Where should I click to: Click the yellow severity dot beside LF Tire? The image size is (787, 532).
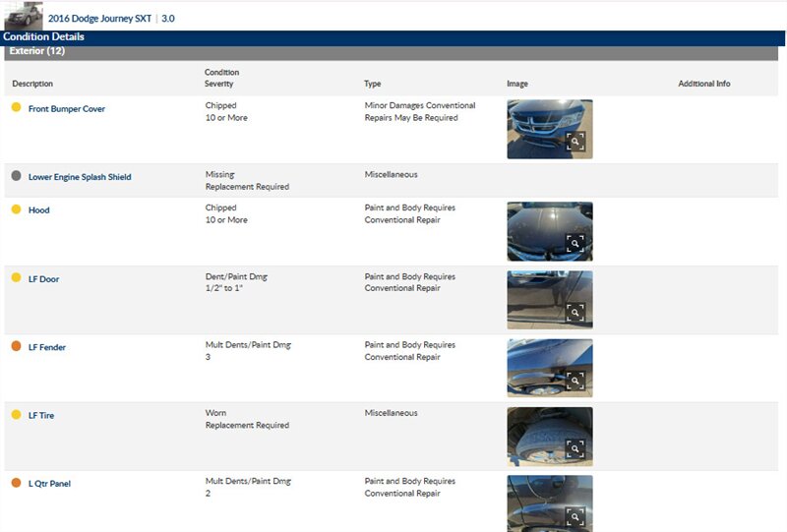[16, 414]
